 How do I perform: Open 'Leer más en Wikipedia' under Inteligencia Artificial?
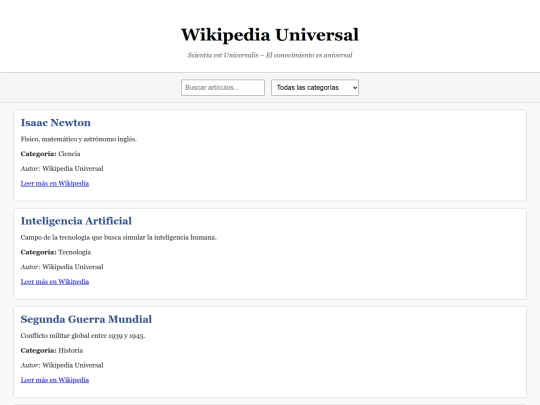[55, 281]
